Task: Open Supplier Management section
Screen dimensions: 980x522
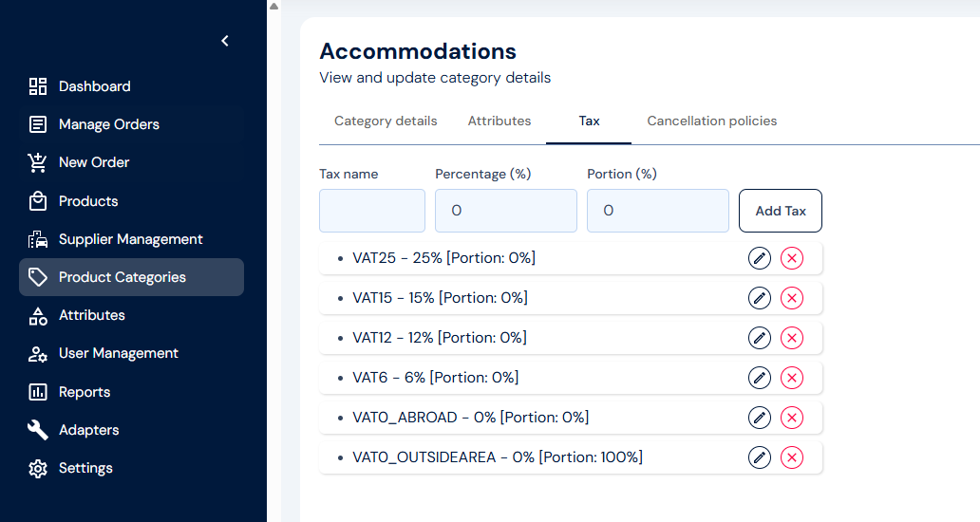Action: [130, 239]
